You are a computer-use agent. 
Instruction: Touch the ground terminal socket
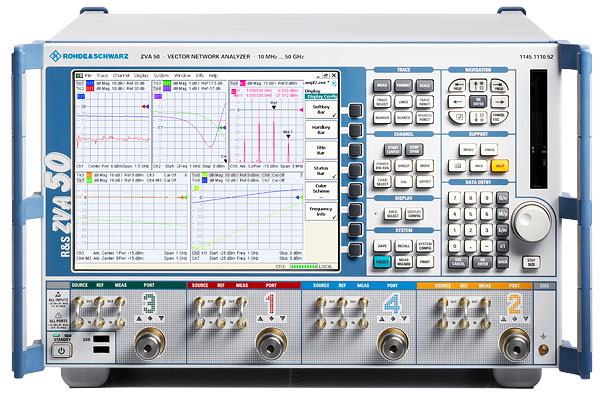click(543, 349)
